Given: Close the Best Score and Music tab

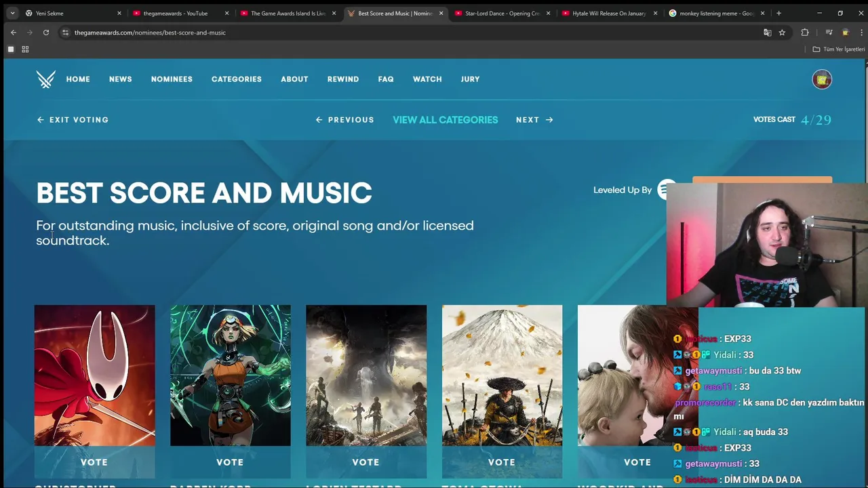Looking at the screenshot, I should click(441, 13).
